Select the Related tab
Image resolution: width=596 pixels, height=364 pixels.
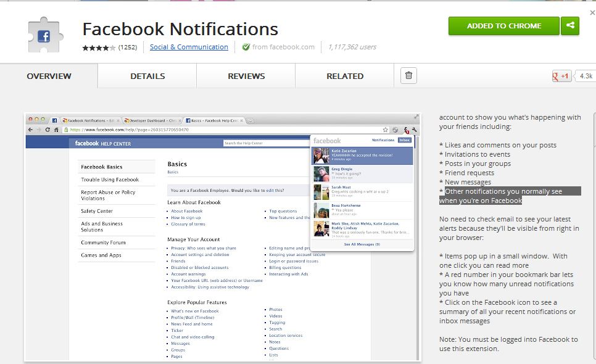pyautogui.click(x=344, y=76)
